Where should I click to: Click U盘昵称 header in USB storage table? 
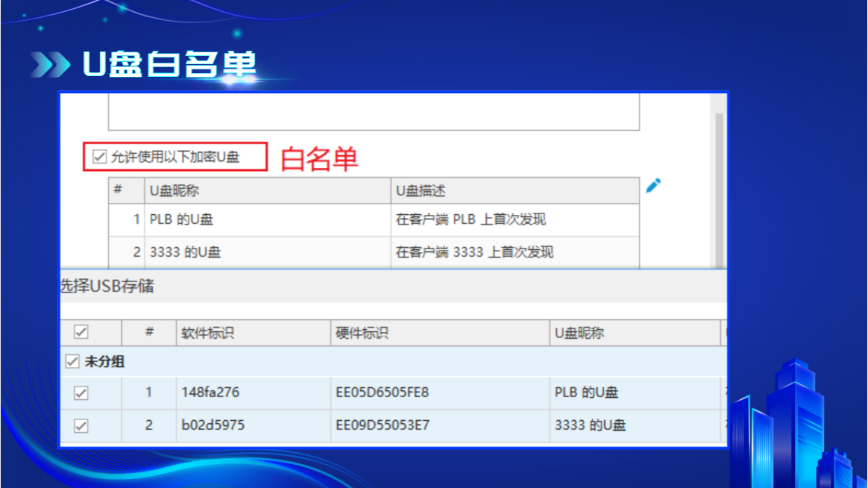(x=635, y=333)
